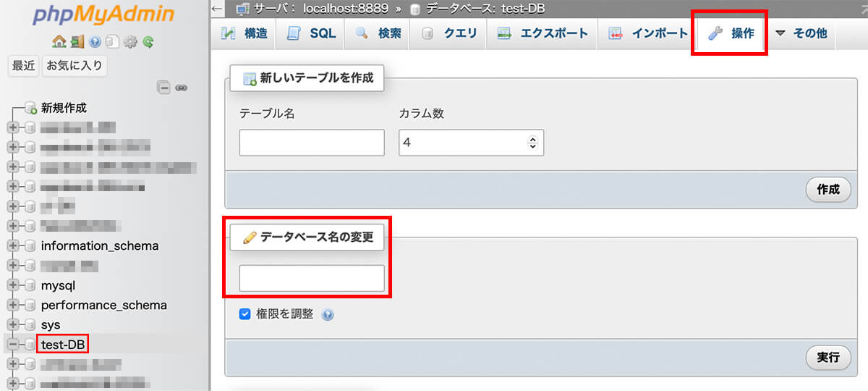This screenshot has height=391, width=868.
Task: Focus the データベース名の変更 text field
Action: tap(312, 278)
